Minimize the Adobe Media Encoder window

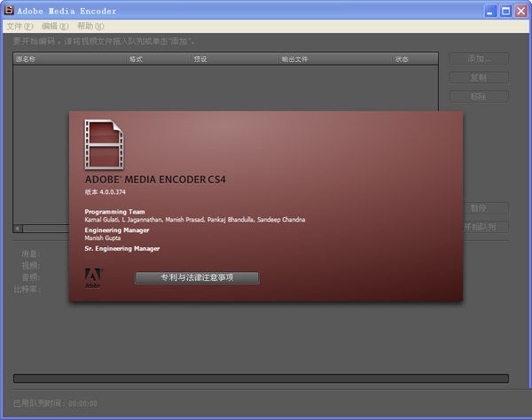point(490,12)
